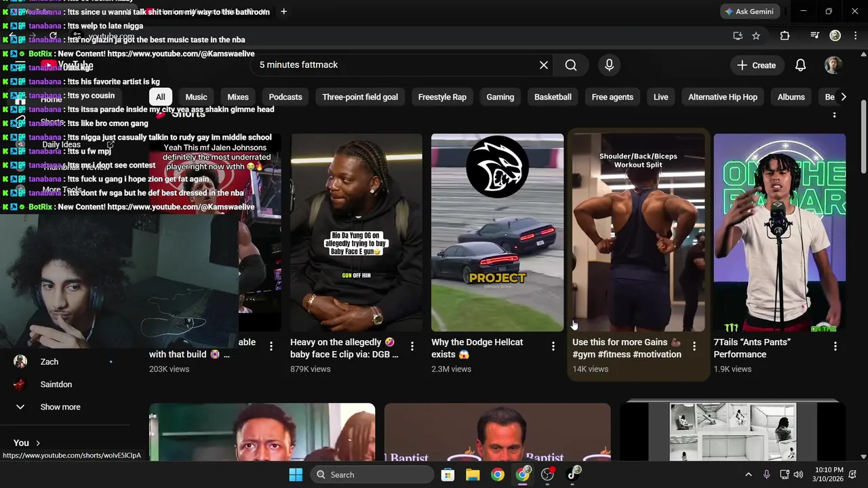
Task: Show more filter chips with right arrow
Action: (x=843, y=97)
